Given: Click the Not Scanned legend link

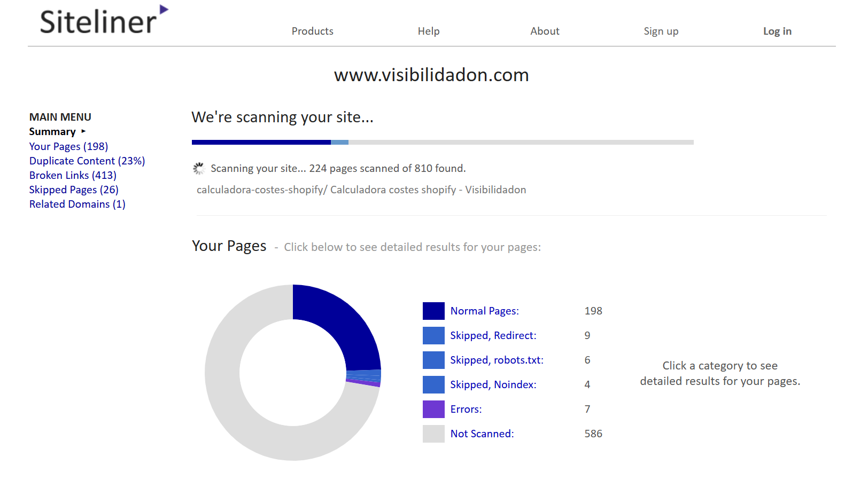Looking at the screenshot, I should click(482, 434).
